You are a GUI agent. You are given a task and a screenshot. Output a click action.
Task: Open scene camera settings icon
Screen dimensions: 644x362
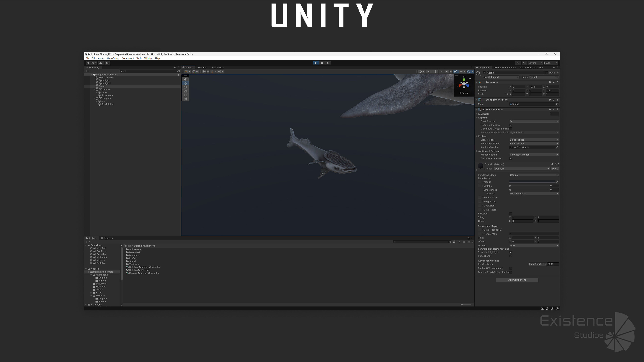click(x=461, y=72)
